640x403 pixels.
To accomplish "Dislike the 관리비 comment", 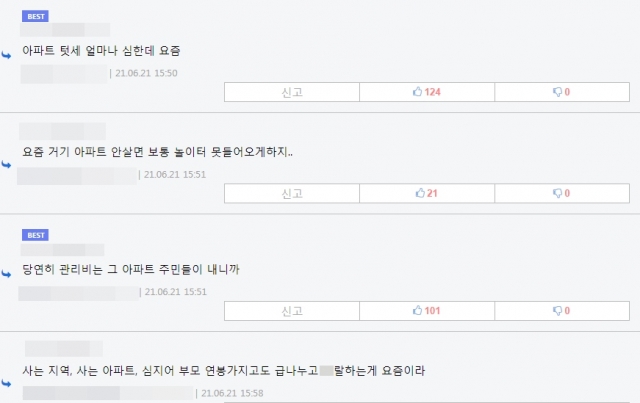I will [x=562, y=311].
